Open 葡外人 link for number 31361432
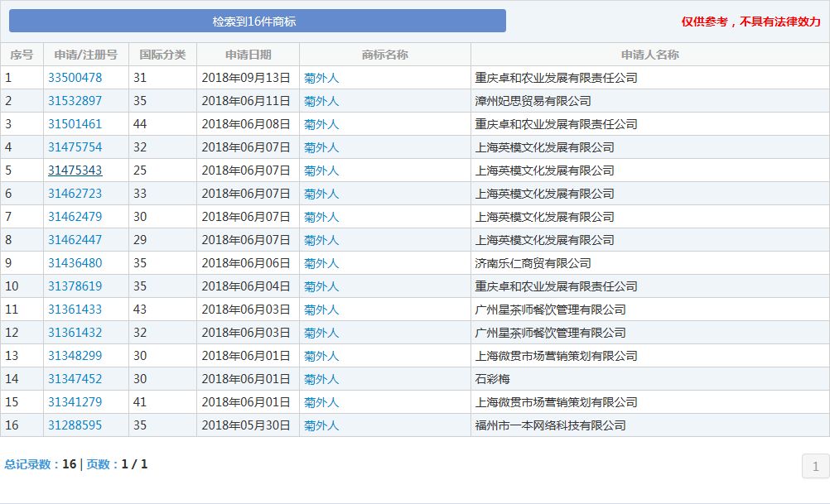The height and width of the screenshot is (504, 830). (321, 334)
